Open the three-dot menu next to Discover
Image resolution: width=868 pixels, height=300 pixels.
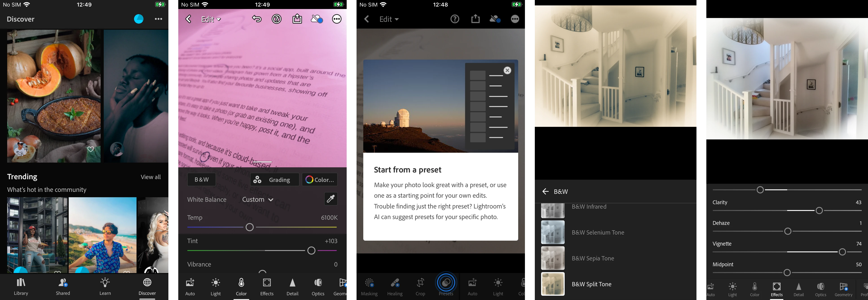158,19
